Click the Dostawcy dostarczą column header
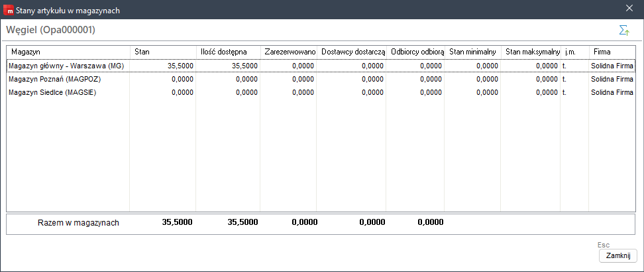This screenshot has width=644, height=272. [351, 52]
